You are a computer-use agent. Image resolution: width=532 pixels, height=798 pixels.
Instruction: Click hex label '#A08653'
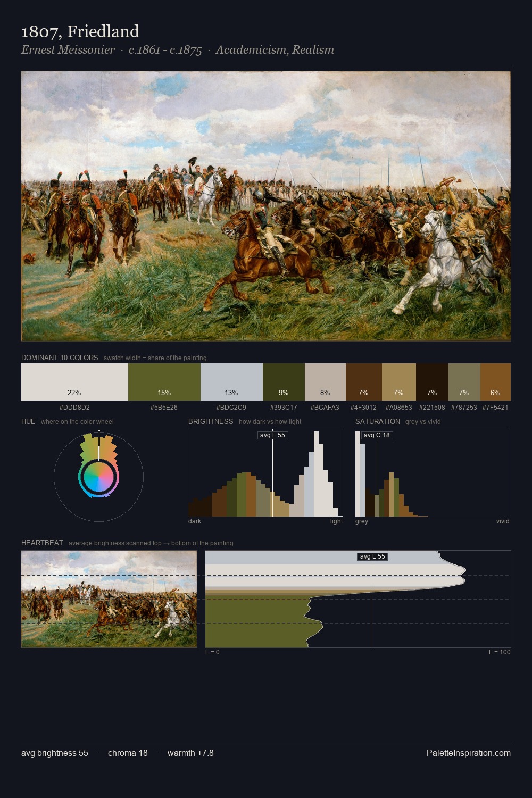point(399,408)
